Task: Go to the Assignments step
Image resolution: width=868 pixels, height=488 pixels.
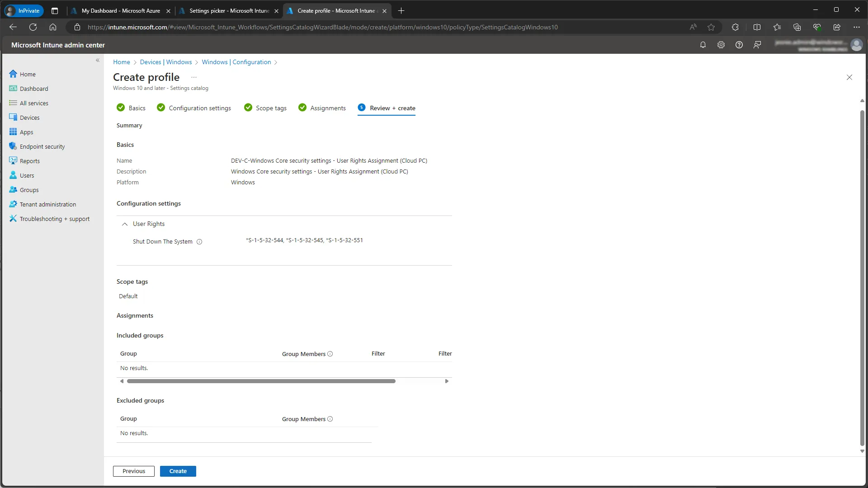Action: (322, 108)
